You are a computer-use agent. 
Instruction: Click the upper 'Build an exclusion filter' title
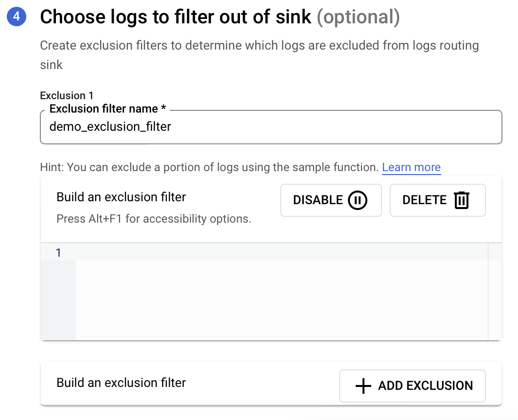tap(121, 197)
